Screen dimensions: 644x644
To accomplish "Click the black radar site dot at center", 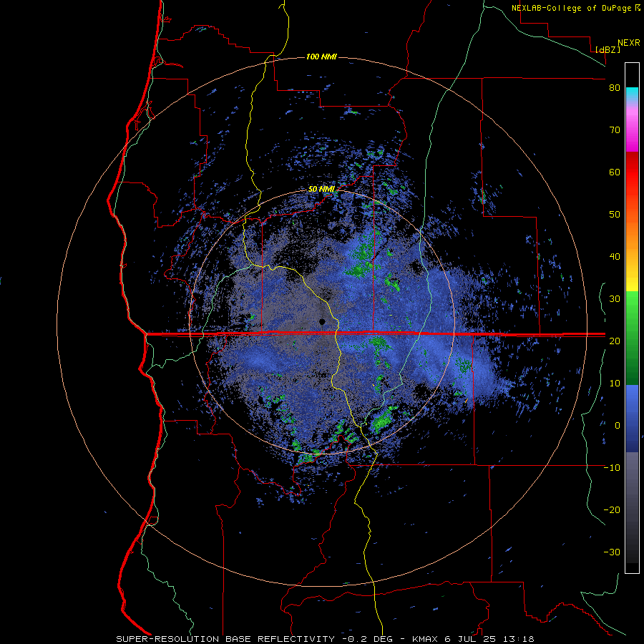I will pos(322,321).
